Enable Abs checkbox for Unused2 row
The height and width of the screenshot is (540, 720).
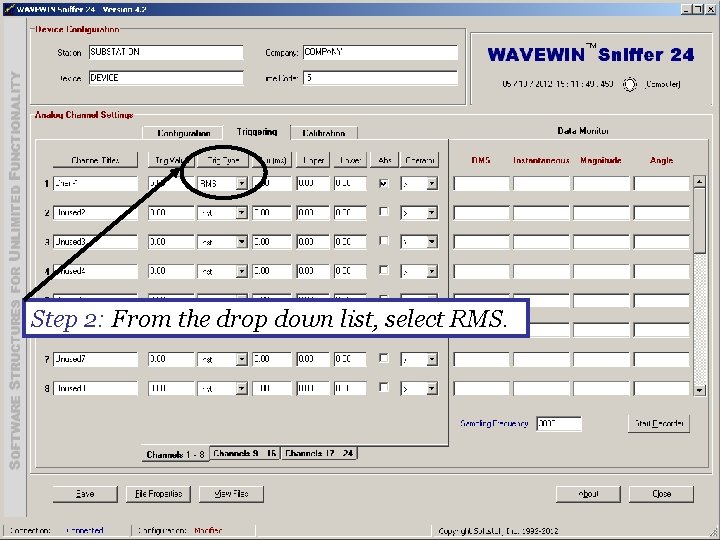(x=384, y=212)
